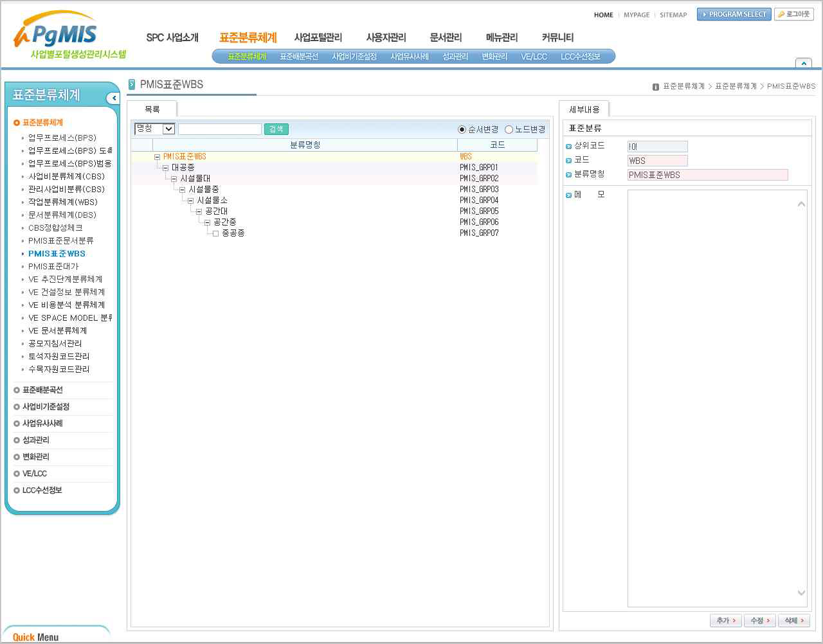Click the breadcrumb info icon
Image resolution: width=823 pixels, height=644 pixels.
click(656, 87)
